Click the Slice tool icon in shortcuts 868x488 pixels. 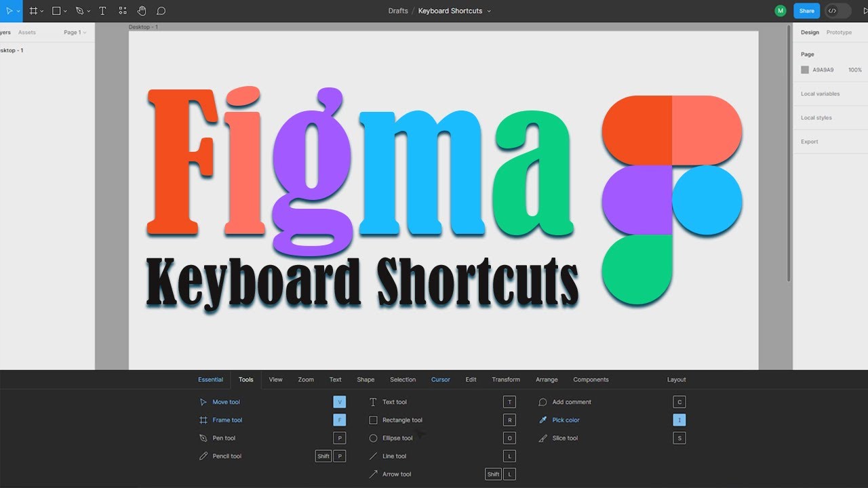click(542, 439)
